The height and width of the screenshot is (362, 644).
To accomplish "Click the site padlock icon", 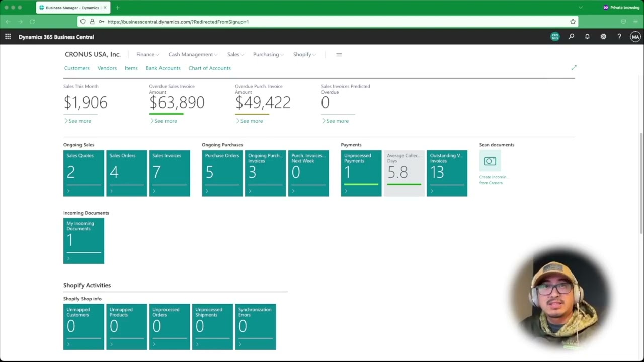I will point(92,22).
